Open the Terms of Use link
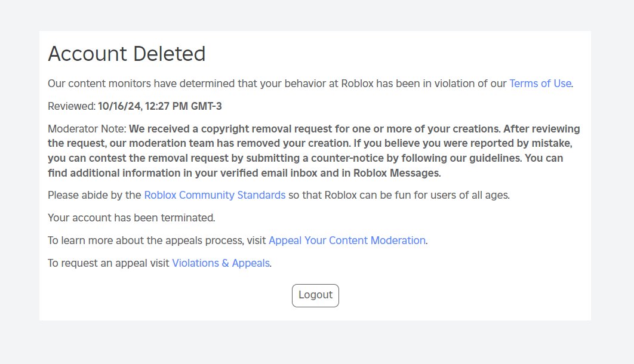This screenshot has height=364, width=634. point(540,84)
